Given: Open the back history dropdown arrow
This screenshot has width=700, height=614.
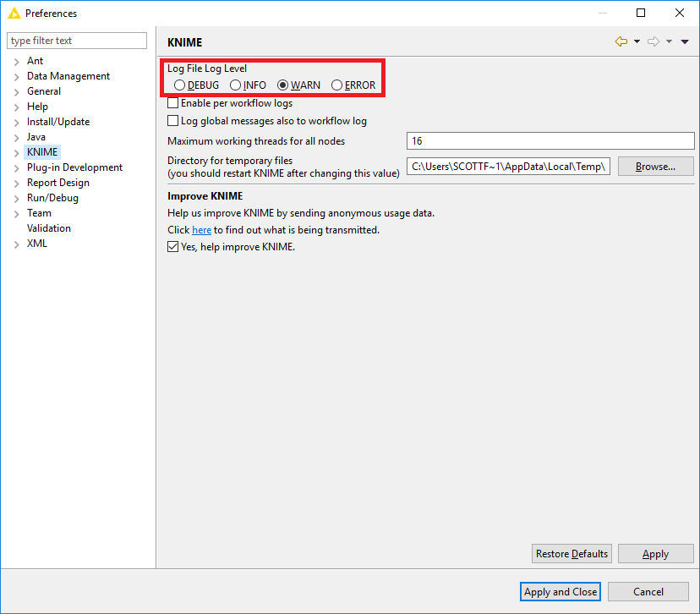Looking at the screenshot, I should click(637, 41).
